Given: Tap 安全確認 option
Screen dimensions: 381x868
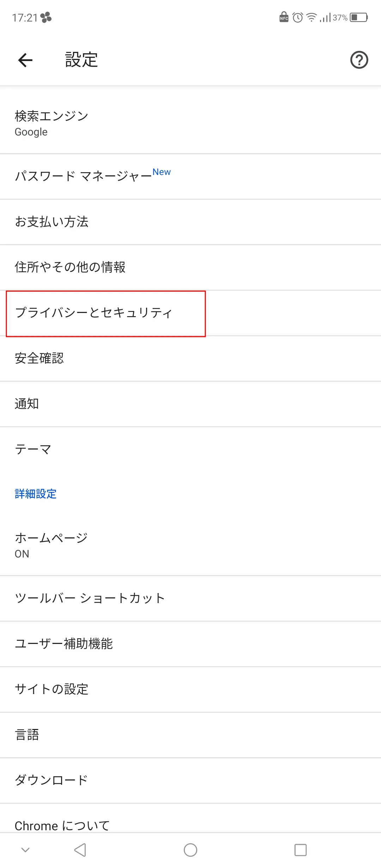Looking at the screenshot, I should point(190,358).
